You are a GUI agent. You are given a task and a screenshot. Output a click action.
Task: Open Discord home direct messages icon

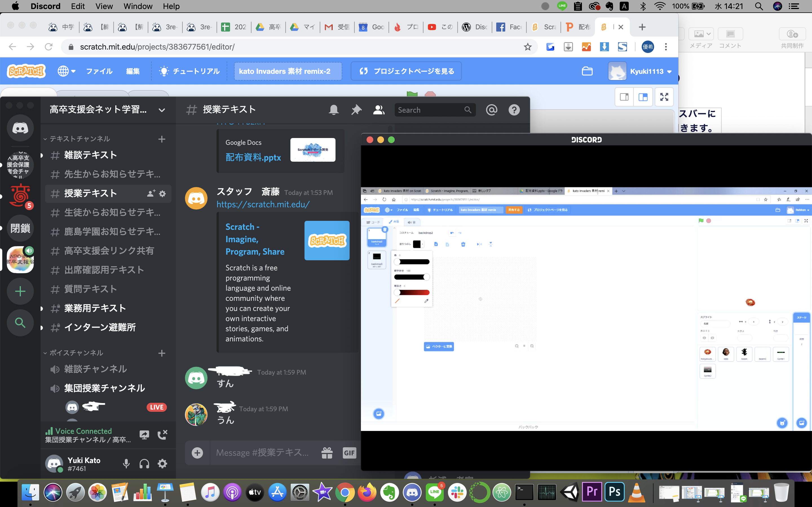point(20,128)
